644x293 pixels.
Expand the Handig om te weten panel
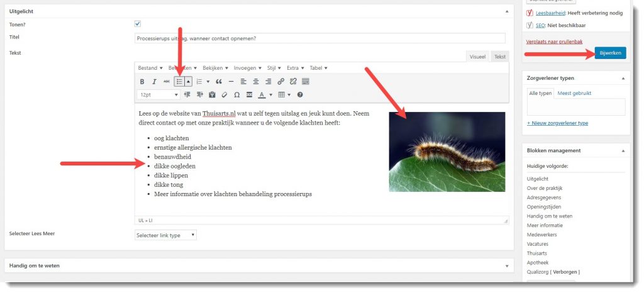508,266
